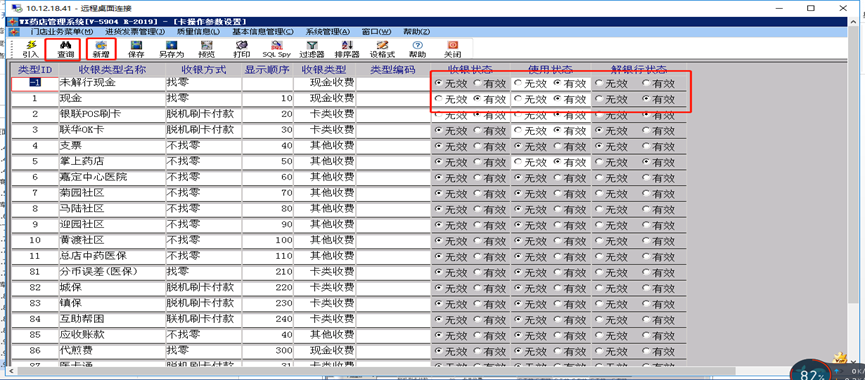The image size is (865, 380).
Task: Click the 显示顺序 column header
Action: point(268,69)
